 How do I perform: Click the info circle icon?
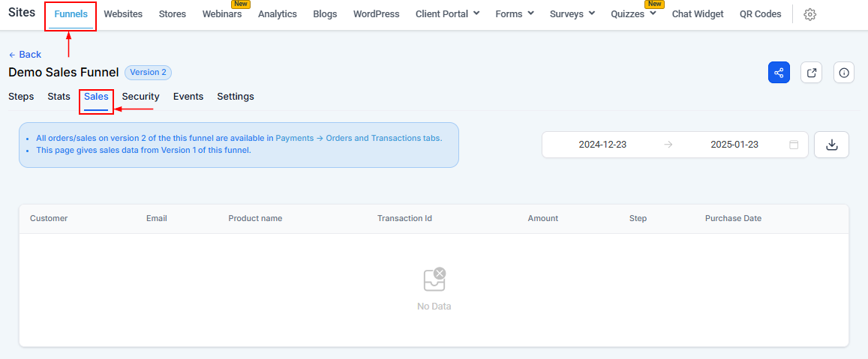[x=844, y=73]
